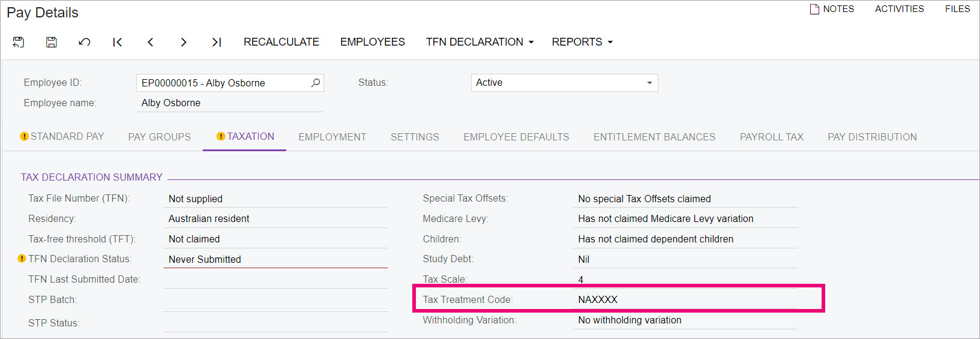Click the Undo arrow icon

pyautogui.click(x=85, y=42)
